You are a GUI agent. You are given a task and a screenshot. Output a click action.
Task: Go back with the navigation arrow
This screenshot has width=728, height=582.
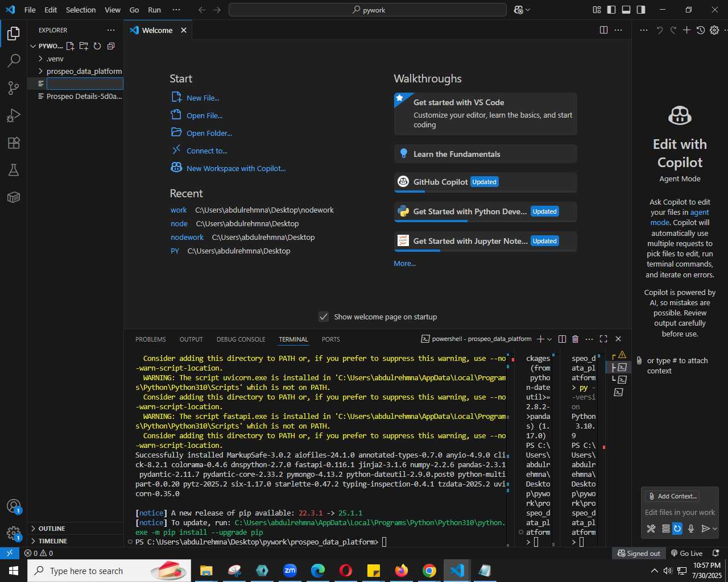click(x=202, y=10)
